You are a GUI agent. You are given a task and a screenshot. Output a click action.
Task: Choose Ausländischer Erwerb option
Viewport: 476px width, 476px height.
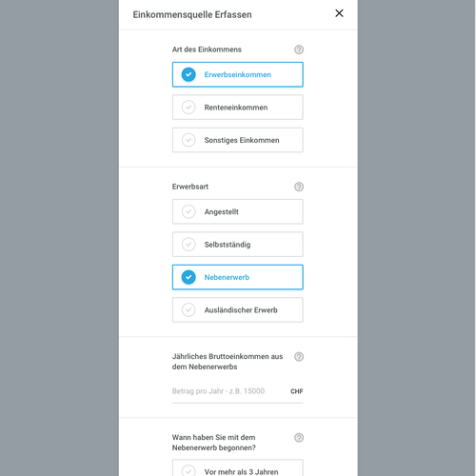coord(238,309)
